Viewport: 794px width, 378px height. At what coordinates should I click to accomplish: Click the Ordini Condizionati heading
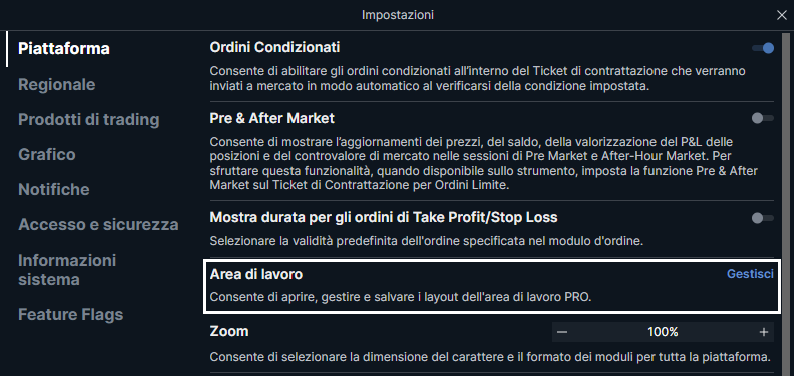(274, 48)
